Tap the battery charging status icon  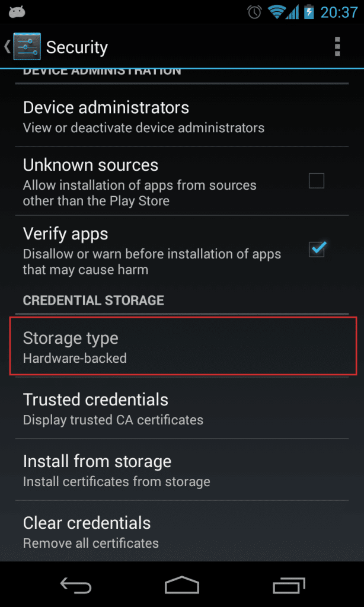(309, 12)
